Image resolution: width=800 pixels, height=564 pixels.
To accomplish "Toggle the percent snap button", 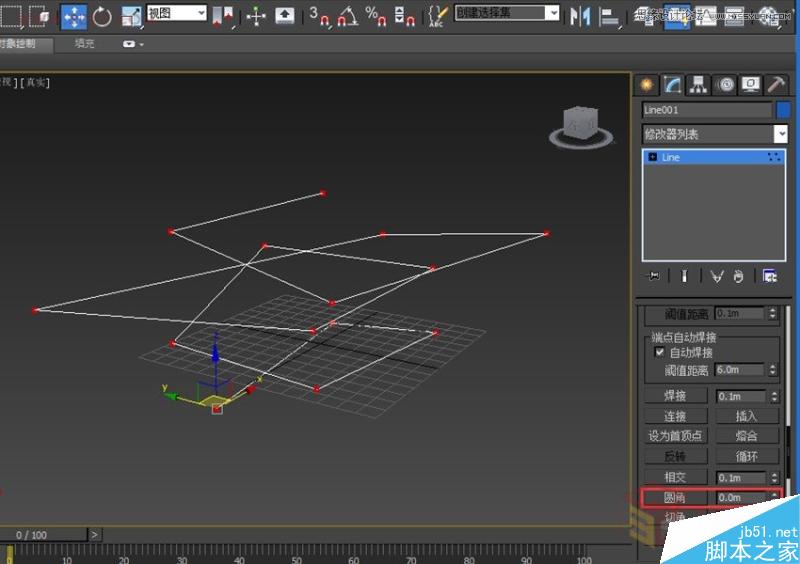I will tap(374, 16).
